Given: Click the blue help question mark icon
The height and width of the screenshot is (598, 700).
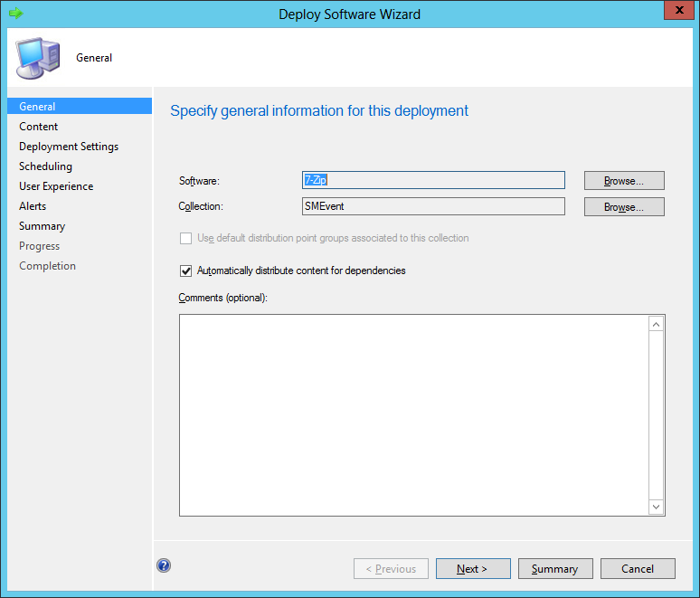Looking at the screenshot, I should coord(164,566).
